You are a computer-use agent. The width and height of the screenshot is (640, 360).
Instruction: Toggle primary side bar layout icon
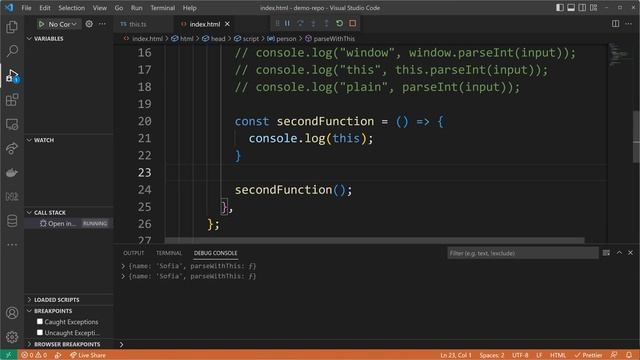pyautogui.click(x=560, y=8)
